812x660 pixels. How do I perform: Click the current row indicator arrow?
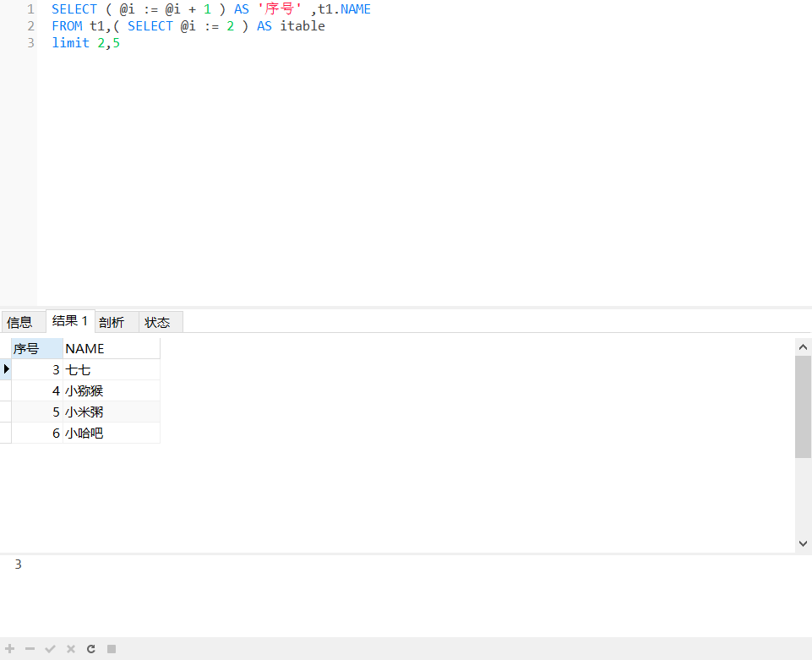6,369
